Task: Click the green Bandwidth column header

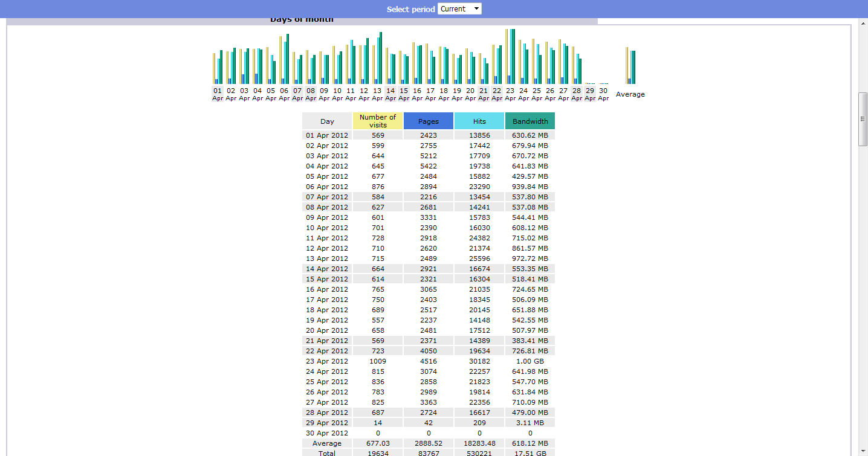Action: point(530,121)
